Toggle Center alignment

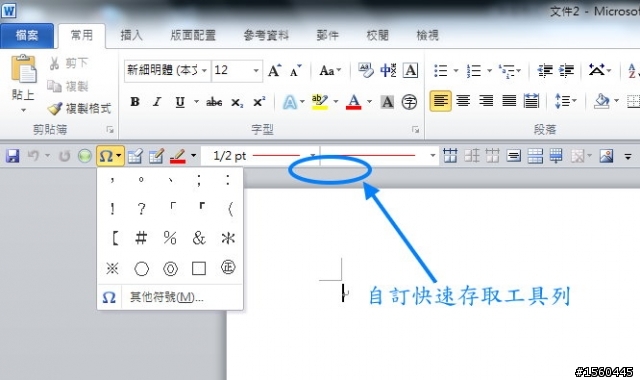point(463,101)
